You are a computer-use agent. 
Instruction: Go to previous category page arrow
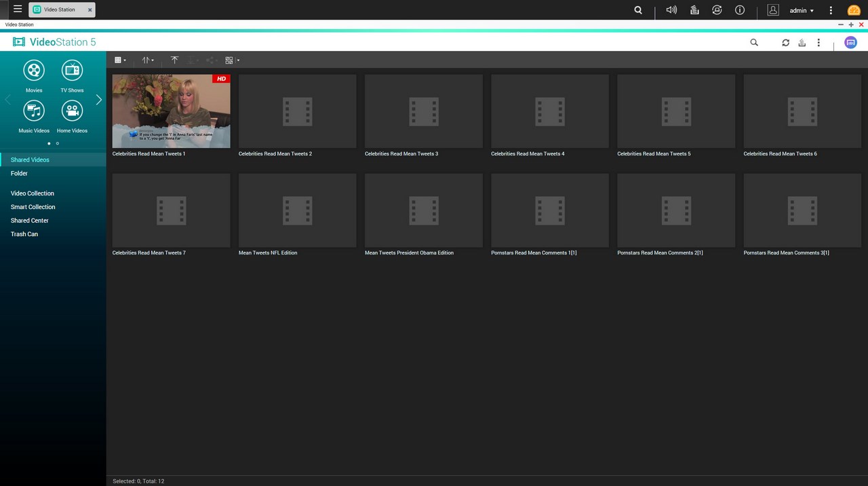pyautogui.click(x=7, y=100)
